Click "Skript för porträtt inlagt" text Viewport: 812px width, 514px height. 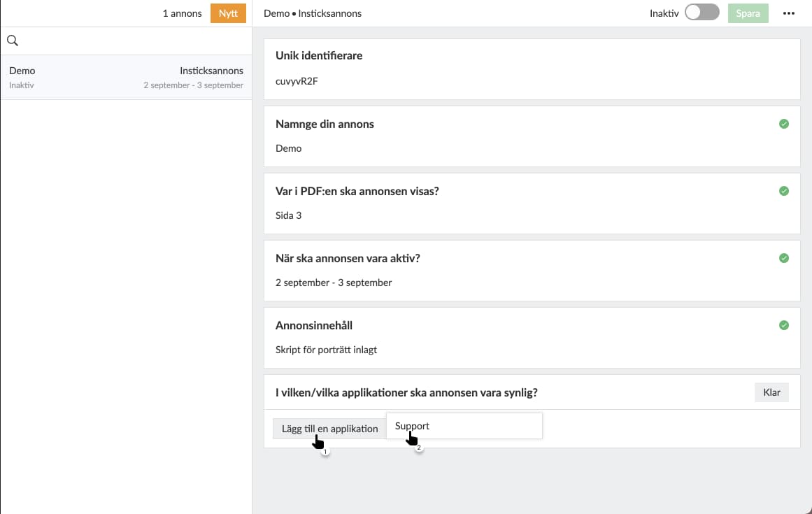point(325,350)
